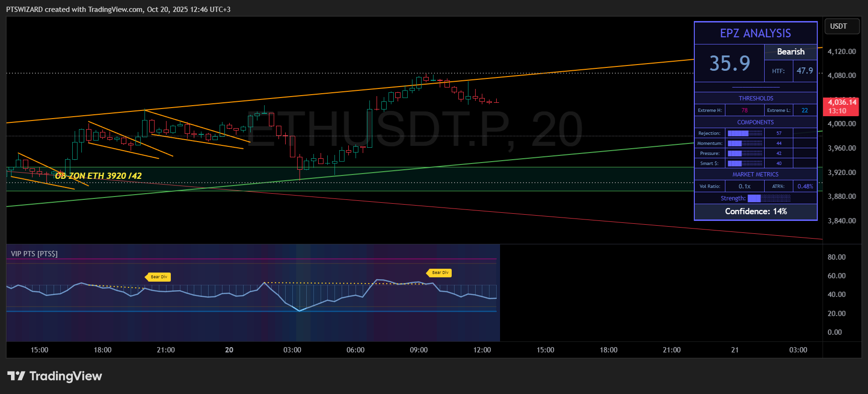Click the TradingView logo at the bottom
Viewport: 868px width, 394px height.
[x=55, y=376]
